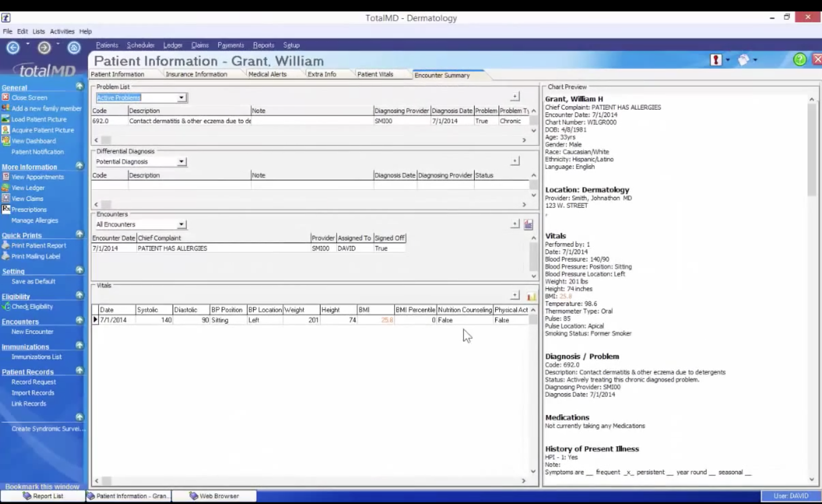
Task: Click the Check Eligibility icon
Action: click(6, 306)
